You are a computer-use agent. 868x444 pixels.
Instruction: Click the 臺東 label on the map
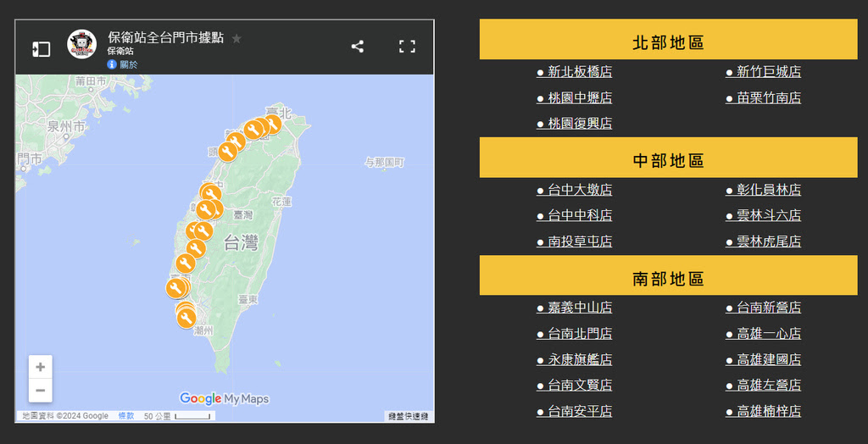coord(248,299)
